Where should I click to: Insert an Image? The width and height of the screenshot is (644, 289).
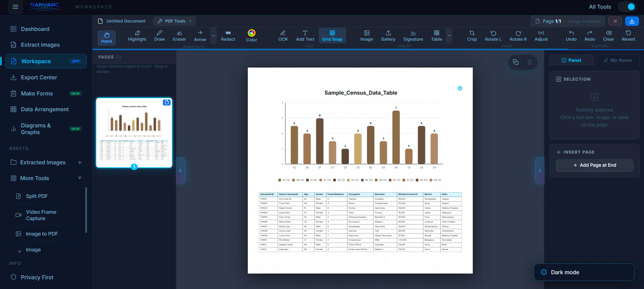367,36
